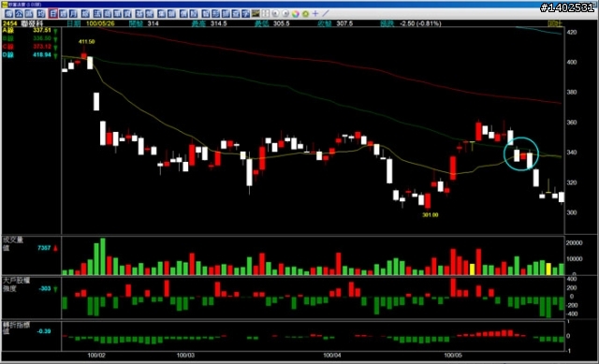Image resolution: width=599 pixels, height=364 pixels.
Task: Click the 公 toolbar button
Action: coord(19,14)
